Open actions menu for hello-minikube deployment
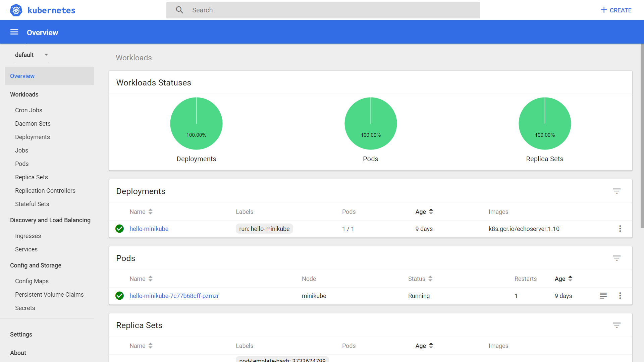Image resolution: width=644 pixels, height=362 pixels. 620,229
